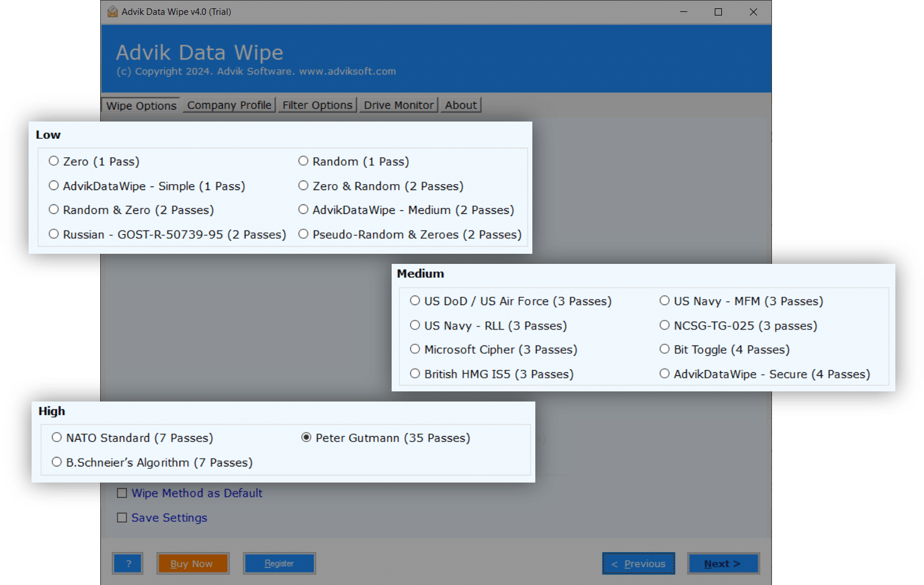
Task: Click the Register button
Action: (x=279, y=564)
